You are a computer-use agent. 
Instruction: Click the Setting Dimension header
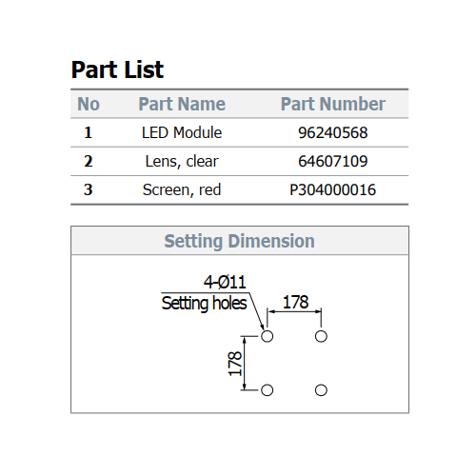[240, 241]
